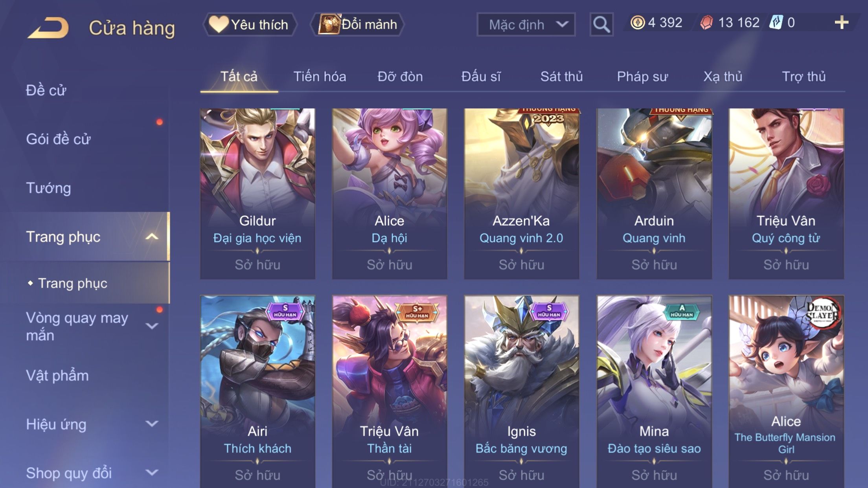Screen dimensions: 868x488
Task: Tap the gold coin balance icon
Action: pyautogui.click(x=638, y=23)
